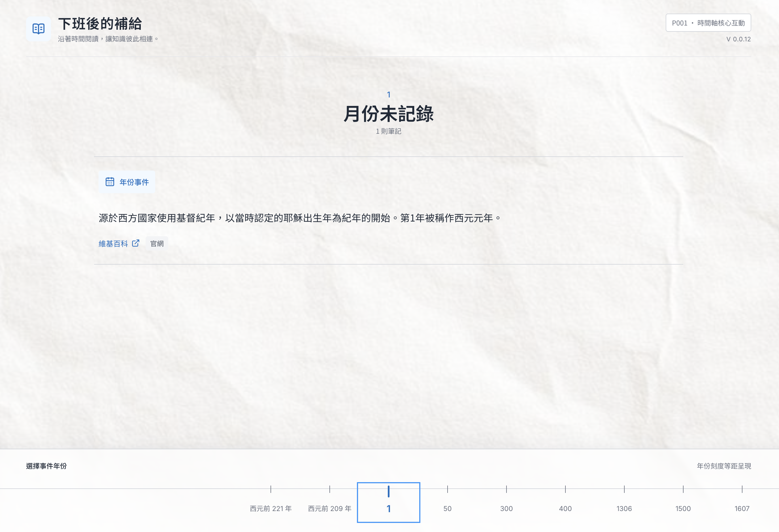Select the highlighted year 1 marker
This screenshot has height=532, width=779.
[x=388, y=502]
